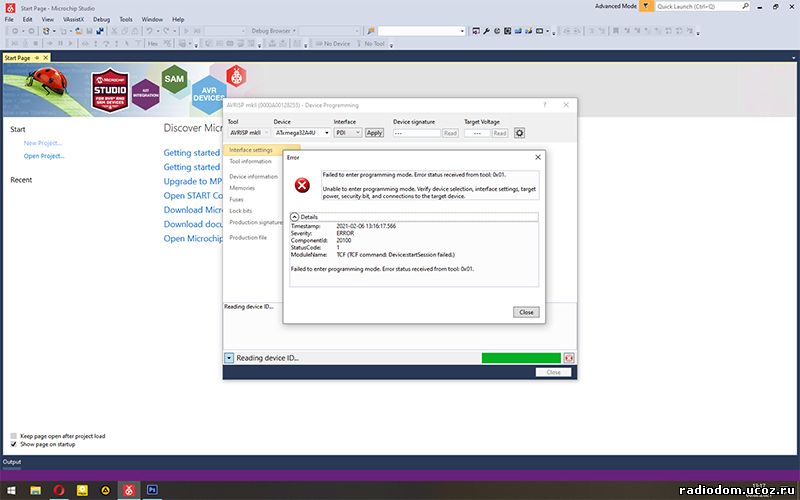Screen dimensions: 800x500
Task: Open the VAssistX menu
Action: pos(73,19)
